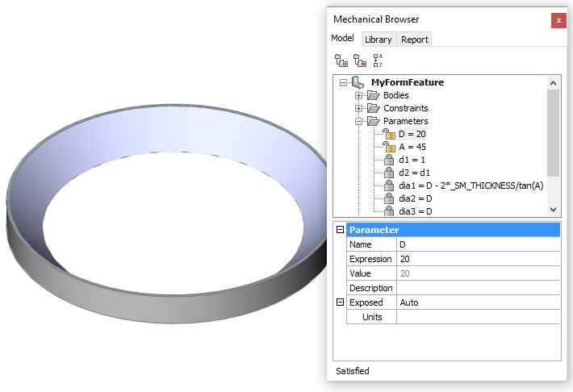Click the MyFormFeature component icon
573x392 pixels.
tap(359, 82)
